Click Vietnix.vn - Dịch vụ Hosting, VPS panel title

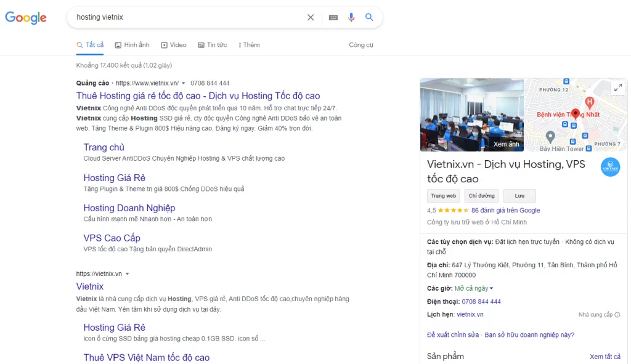506,171
